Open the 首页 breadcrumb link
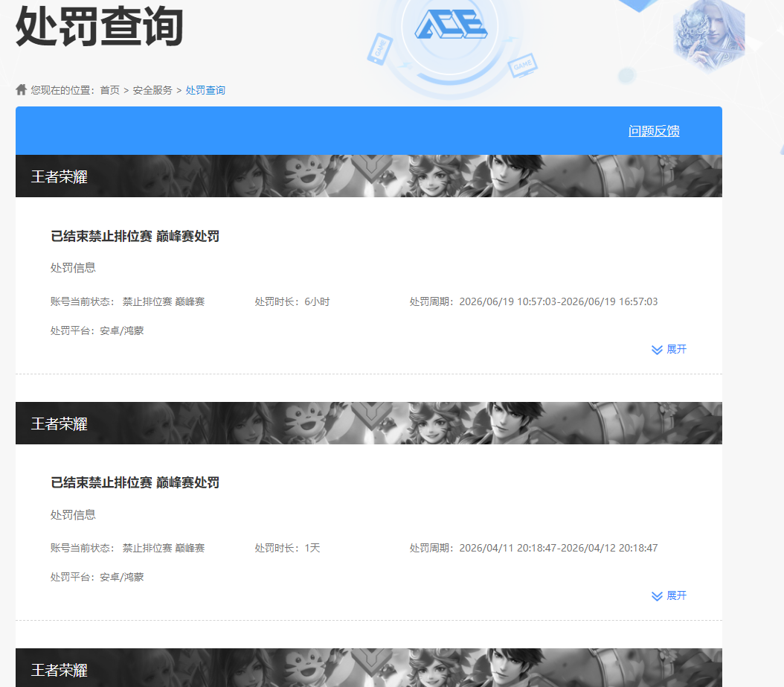The image size is (784, 687). [109, 90]
